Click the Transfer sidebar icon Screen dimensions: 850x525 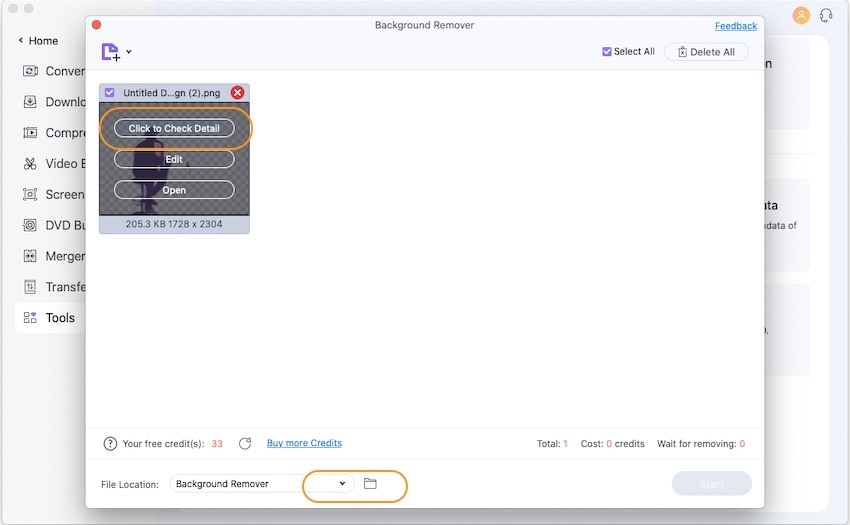pos(30,287)
